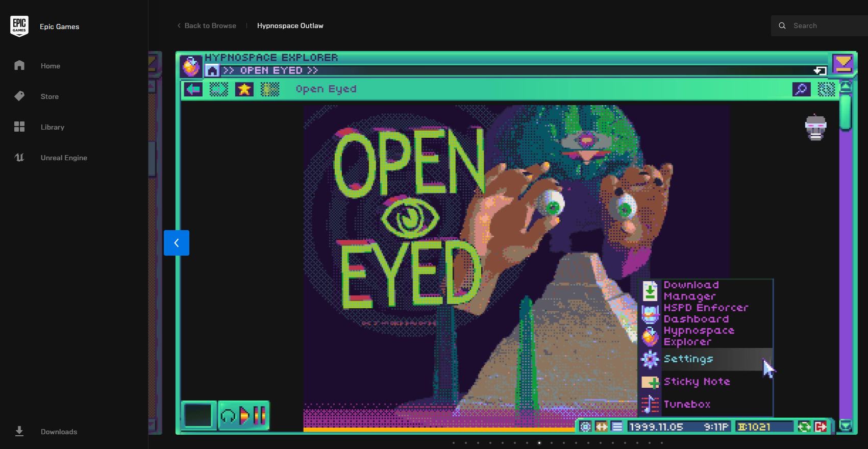The width and height of the screenshot is (868, 449).
Task: Click the Sticky Note plus icon
Action: pyautogui.click(x=651, y=382)
